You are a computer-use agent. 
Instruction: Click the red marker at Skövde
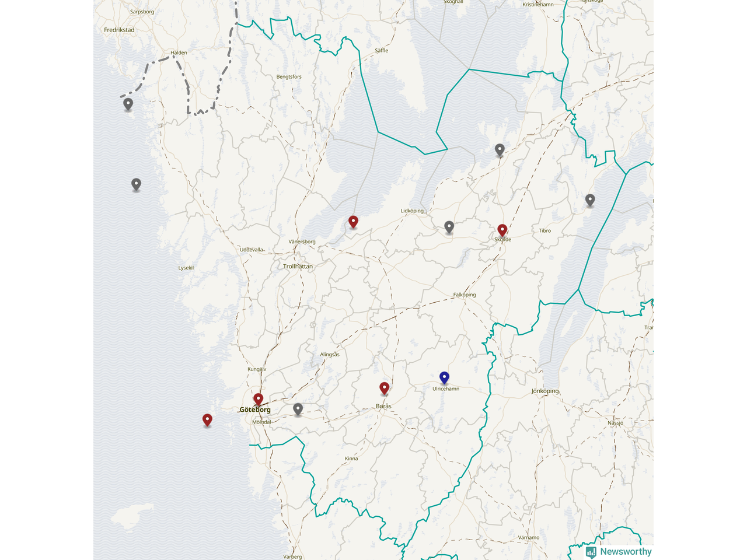pyautogui.click(x=502, y=230)
